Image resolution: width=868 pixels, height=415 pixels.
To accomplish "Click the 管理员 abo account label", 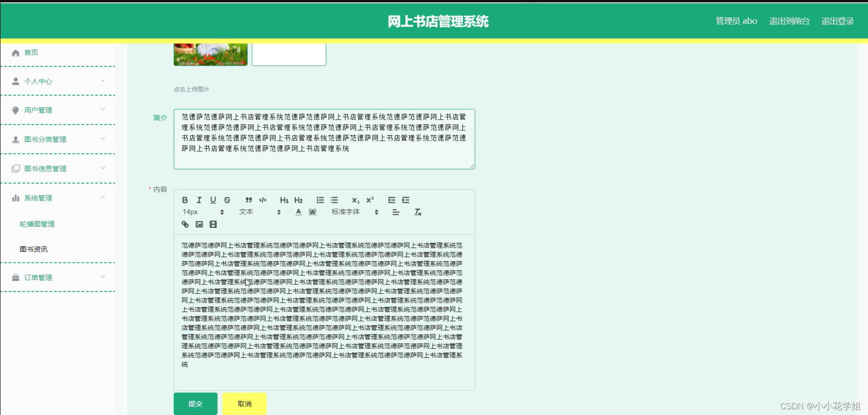I will (736, 21).
